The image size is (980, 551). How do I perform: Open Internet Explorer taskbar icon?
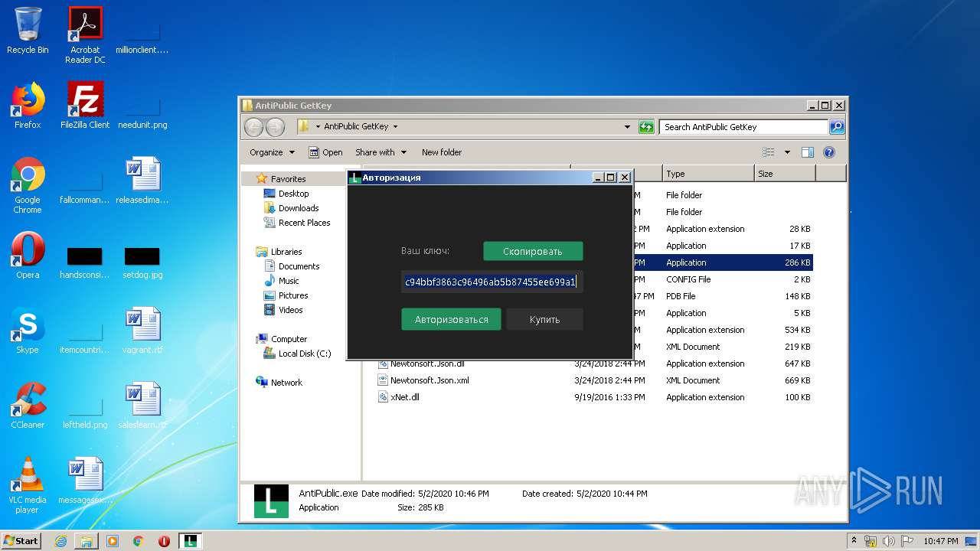click(x=60, y=541)
